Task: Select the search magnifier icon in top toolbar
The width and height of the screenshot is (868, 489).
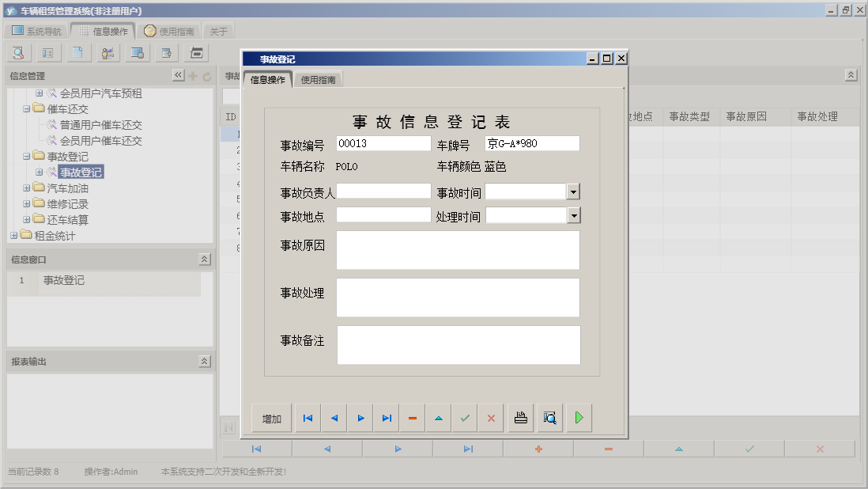Action: 17,52
